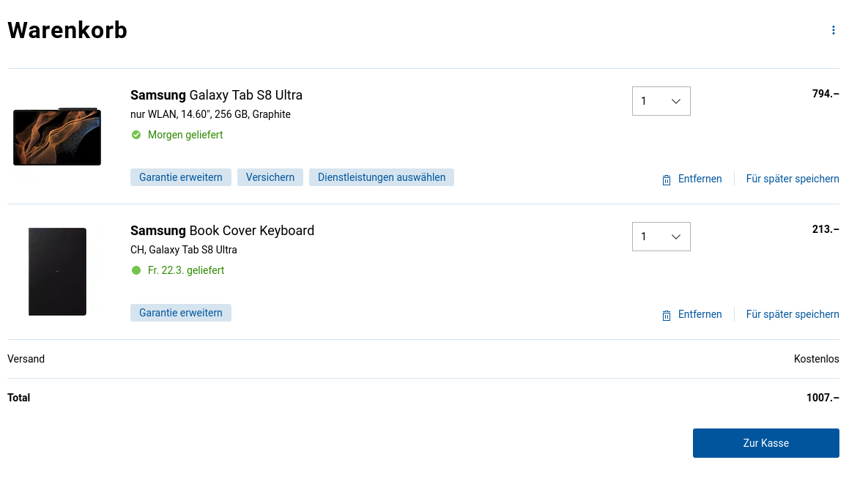Screen dimensions: 868x490
Task: Click the Book Cover Keyboard product image
Action: pos(57,271)
